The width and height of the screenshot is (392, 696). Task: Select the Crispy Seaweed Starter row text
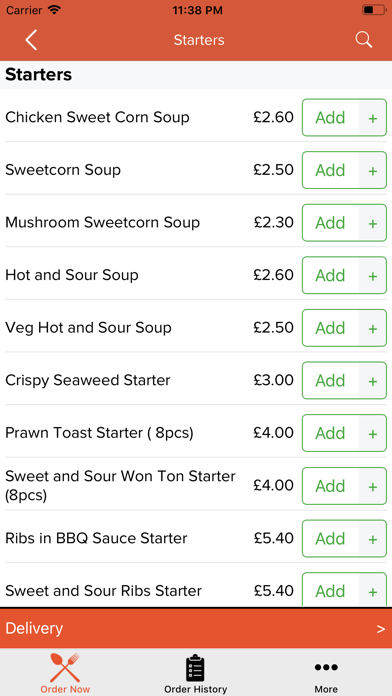pyautogui.click(x=87, y=380)
